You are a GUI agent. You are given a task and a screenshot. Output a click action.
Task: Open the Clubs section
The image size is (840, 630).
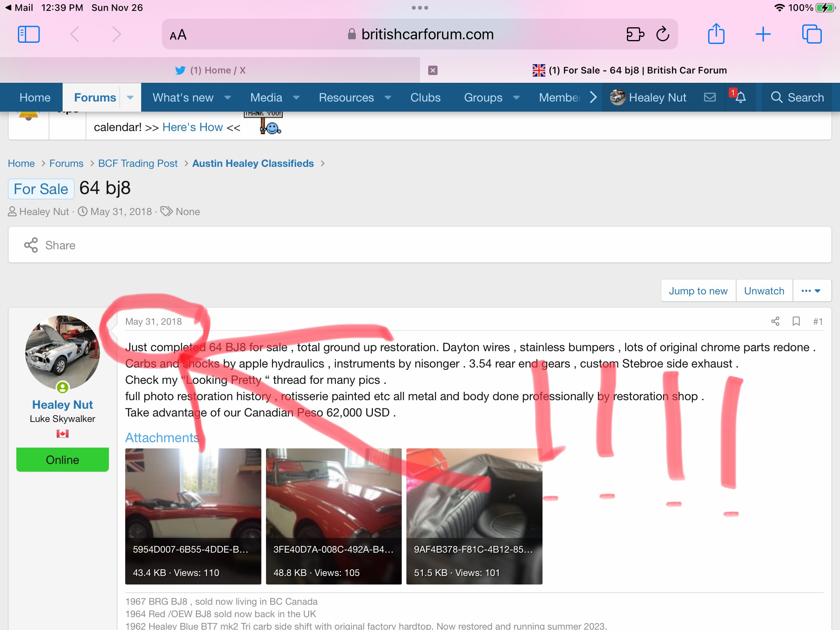click(x=425, y=97)
